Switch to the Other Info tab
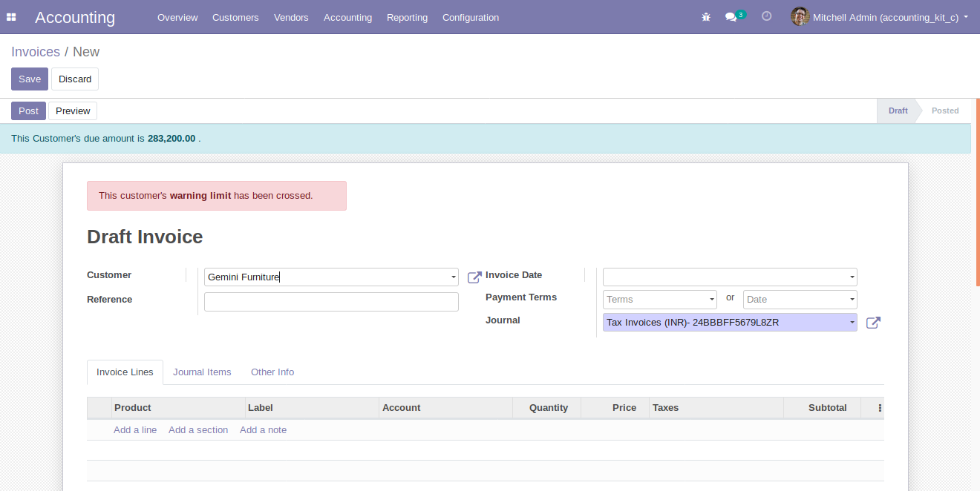 272,372
